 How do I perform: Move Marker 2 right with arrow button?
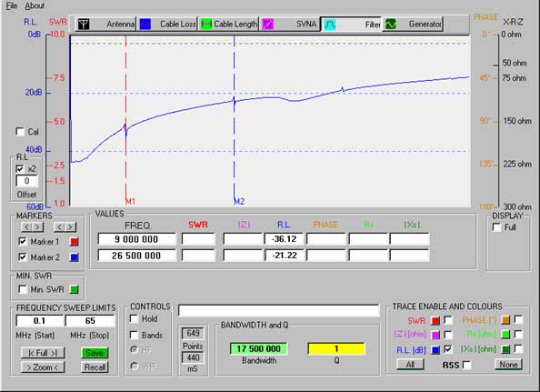pos(70,227)
